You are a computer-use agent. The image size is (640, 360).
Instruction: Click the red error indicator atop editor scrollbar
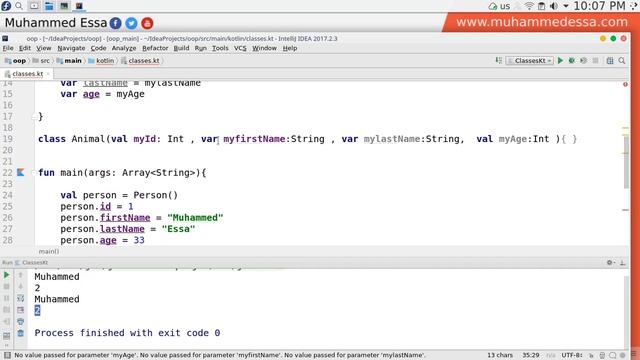(x=625, y=84)
